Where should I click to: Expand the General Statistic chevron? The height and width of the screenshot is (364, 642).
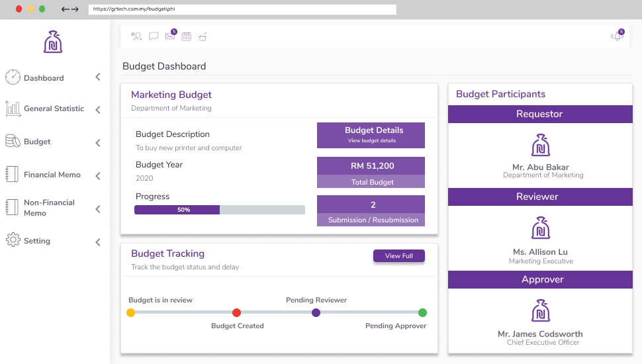coord(98,110)
